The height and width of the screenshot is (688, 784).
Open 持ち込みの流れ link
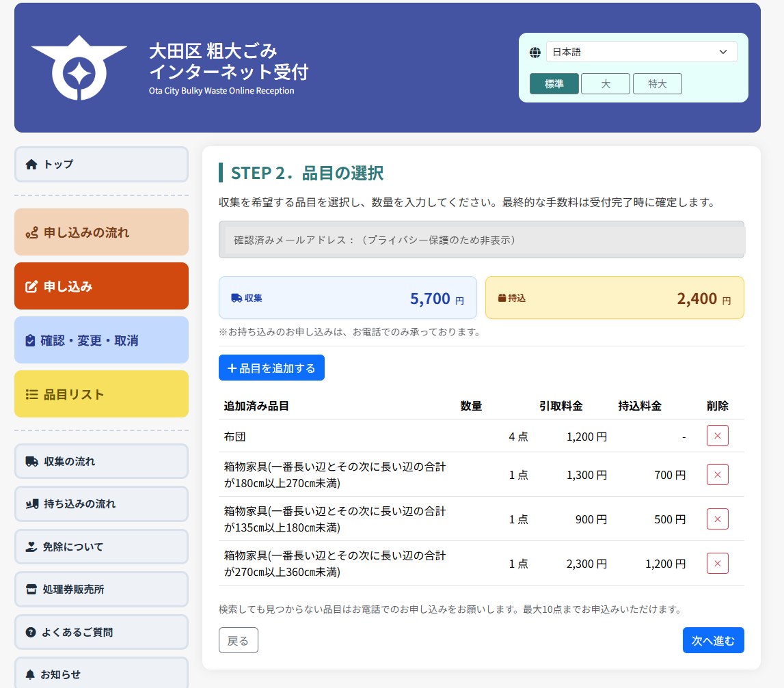coord(101,504)
